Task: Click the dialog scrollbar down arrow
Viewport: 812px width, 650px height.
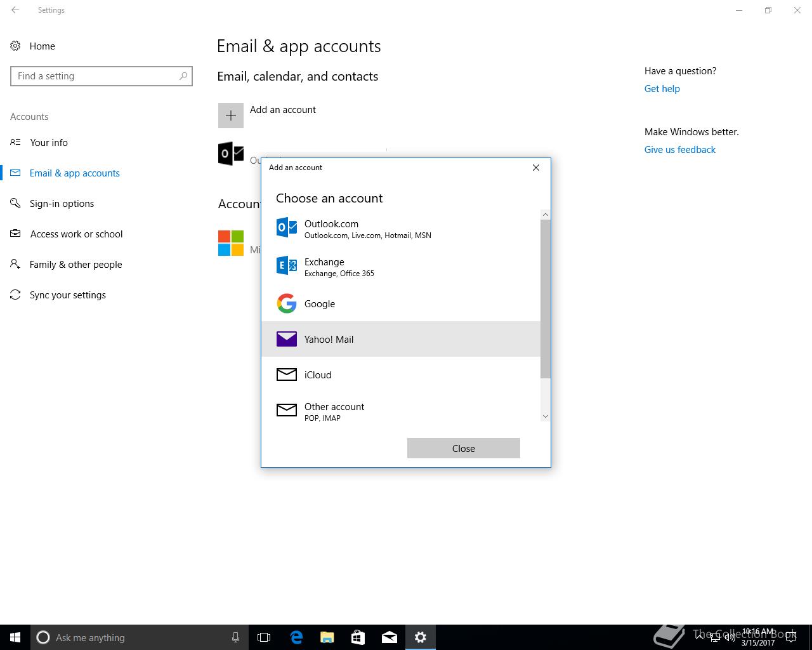Action: coord(546,416)
